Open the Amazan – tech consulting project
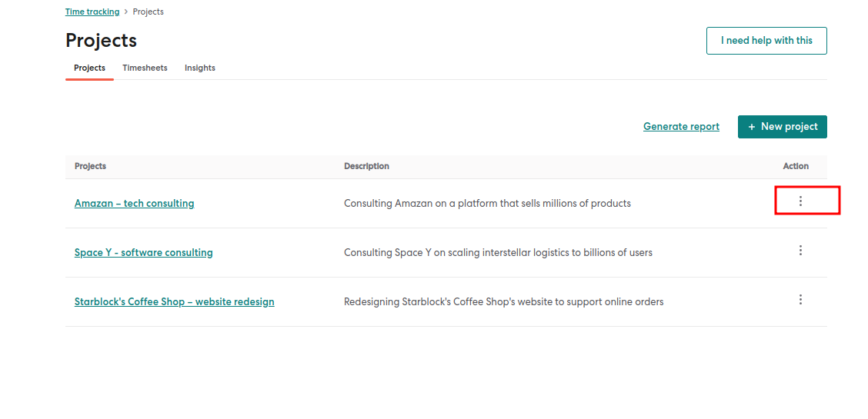The height and width of the screenshot is (419, 868). pyautogui.click(x=134, y=204)
